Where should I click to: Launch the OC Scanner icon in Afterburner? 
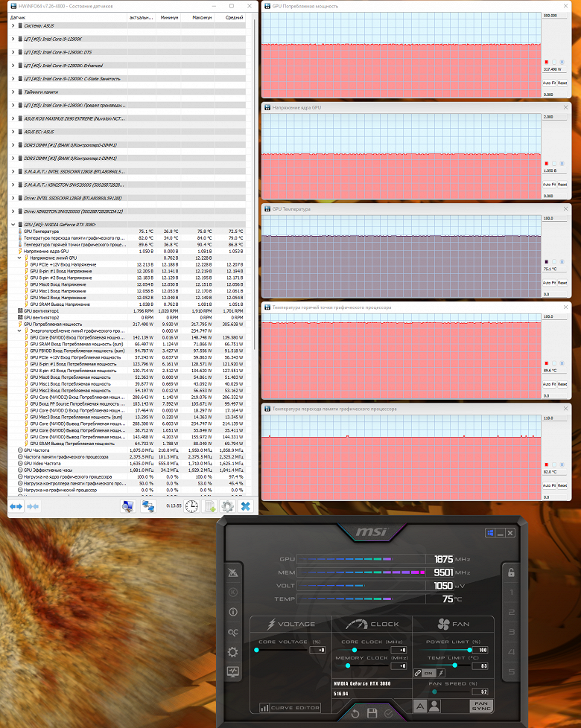coord(233,632)
